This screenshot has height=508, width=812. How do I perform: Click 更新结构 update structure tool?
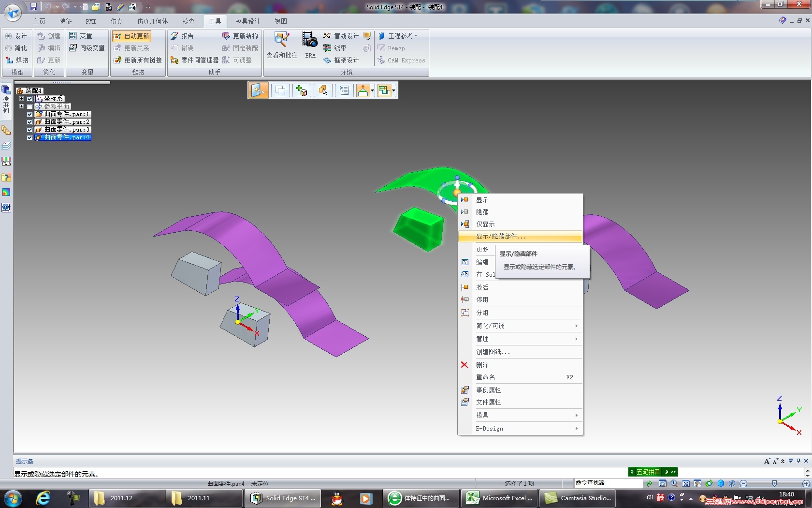pos(240,36)
